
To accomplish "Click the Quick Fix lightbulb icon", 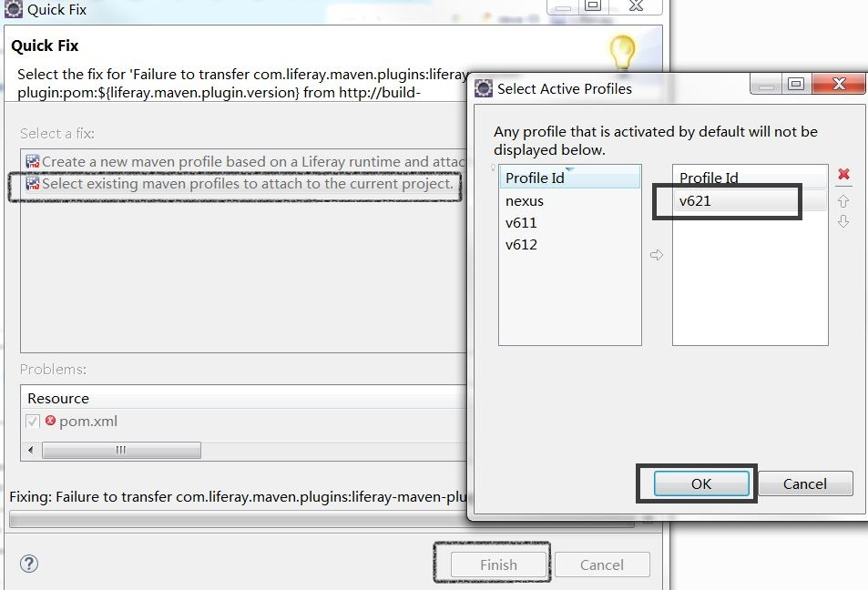I will click(x=622, y=52).
